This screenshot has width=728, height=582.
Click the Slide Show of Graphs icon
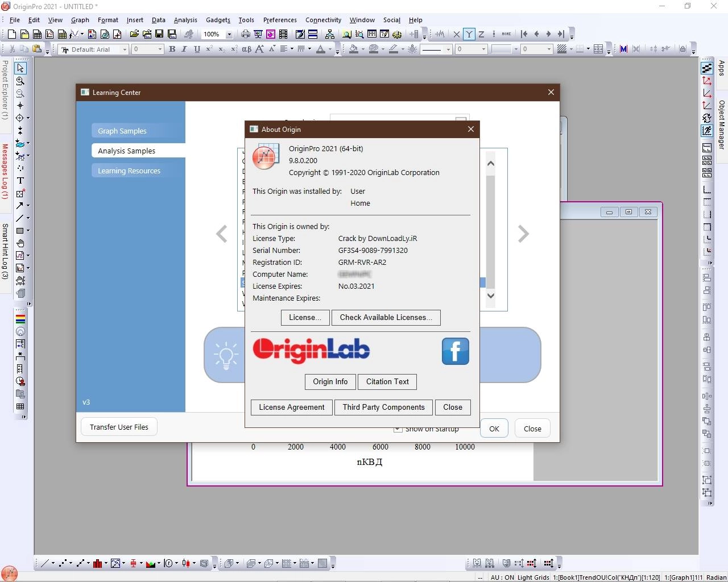(x=258, y=34)
